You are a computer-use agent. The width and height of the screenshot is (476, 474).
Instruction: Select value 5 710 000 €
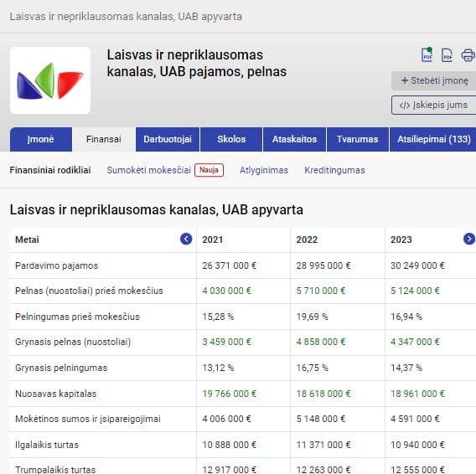[x=321, y=291]
